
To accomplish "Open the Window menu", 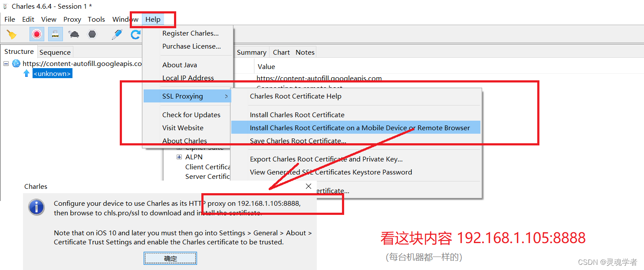I will tap(125, 19).
